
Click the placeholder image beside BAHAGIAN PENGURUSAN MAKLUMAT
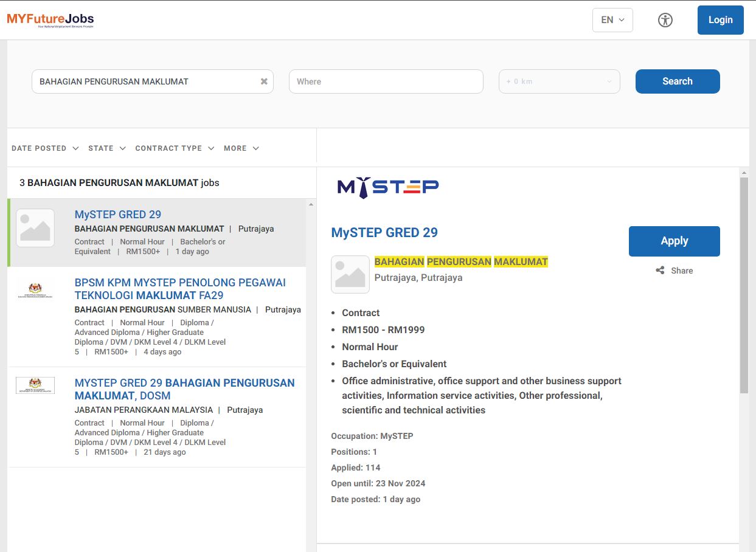click(350, 274)
